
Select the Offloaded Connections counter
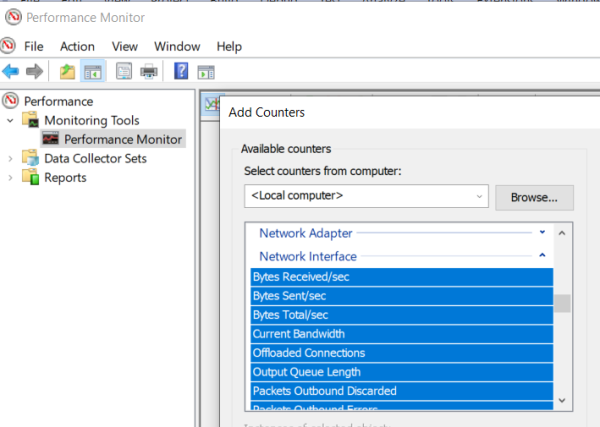[402, 353]
